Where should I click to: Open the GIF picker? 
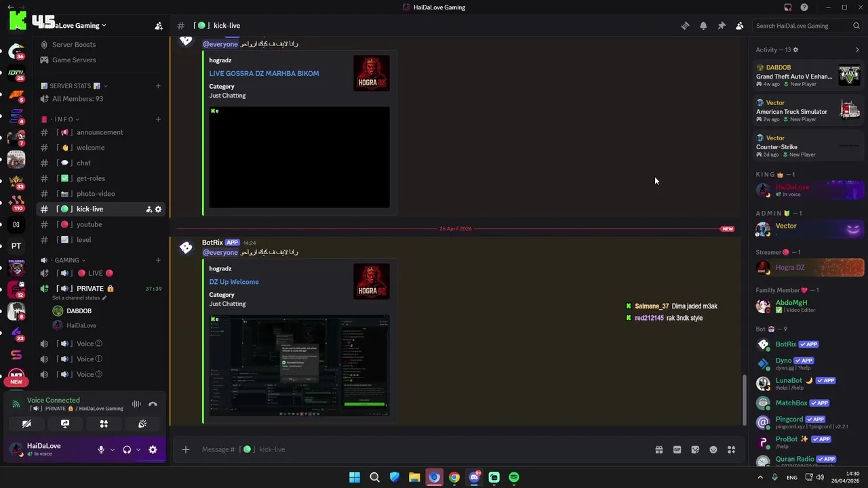tap(677, 449)
